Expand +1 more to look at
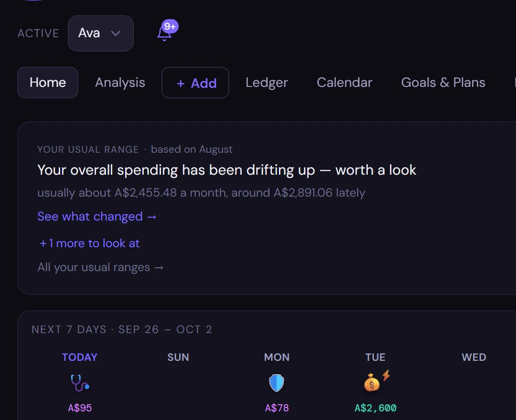516x420 pixels. click(x=89, y=243)
